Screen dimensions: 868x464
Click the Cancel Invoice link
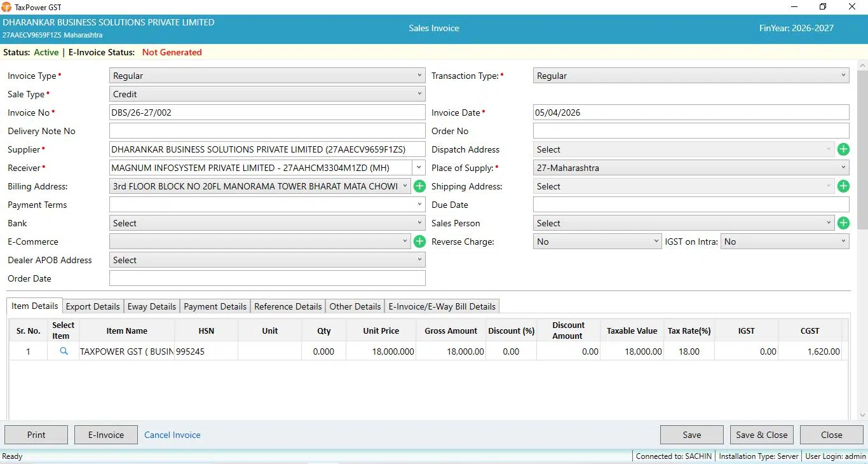pyautogui.click(x=172, y=435)
